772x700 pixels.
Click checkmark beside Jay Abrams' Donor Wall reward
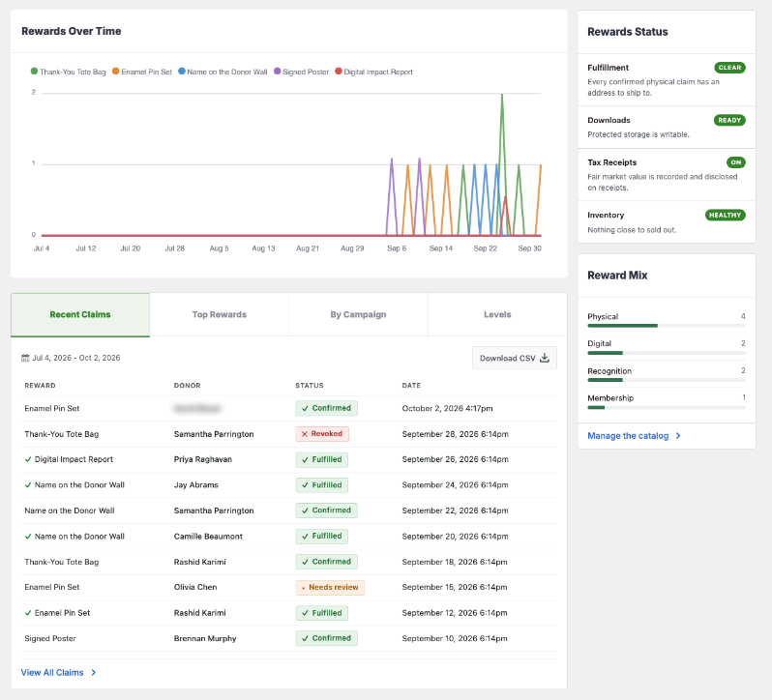coord(28,485)
